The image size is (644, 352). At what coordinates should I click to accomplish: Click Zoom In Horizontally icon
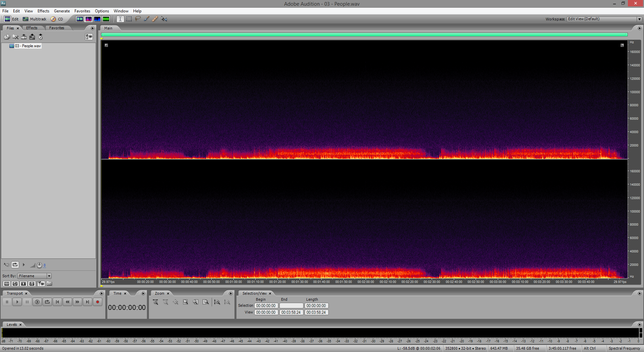tap(156, 302)
